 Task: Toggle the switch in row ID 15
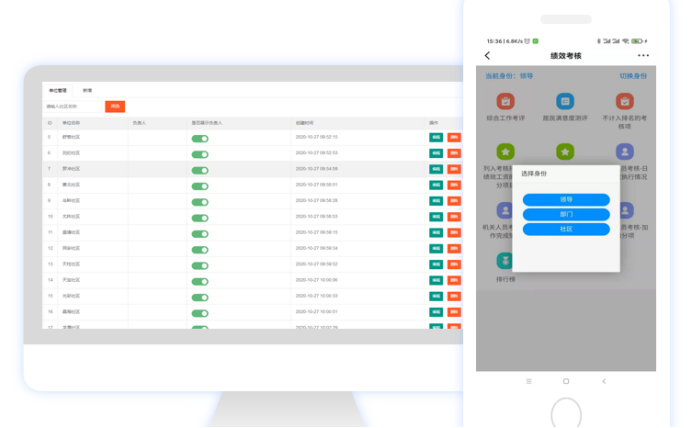click(200, 297)
